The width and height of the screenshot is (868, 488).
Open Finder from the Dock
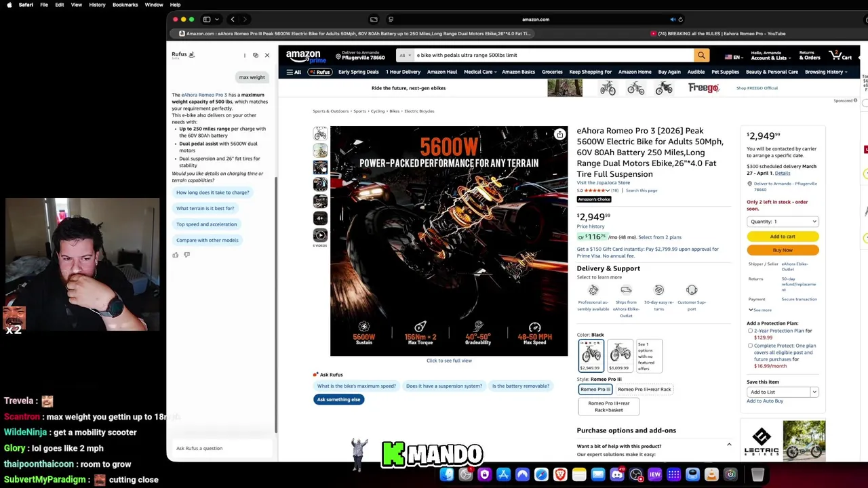click(x=447, y=474)
